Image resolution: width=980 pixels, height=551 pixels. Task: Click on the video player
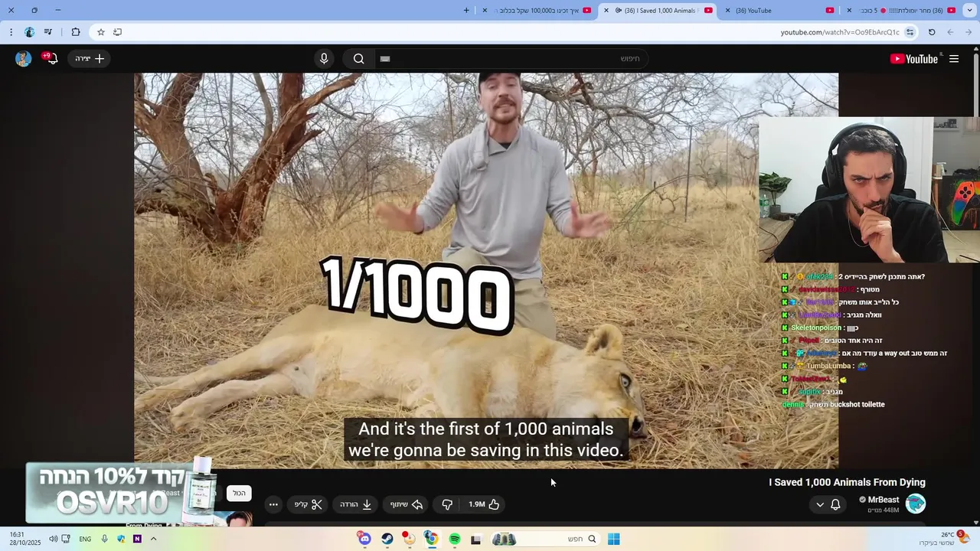tap(486, 270)
